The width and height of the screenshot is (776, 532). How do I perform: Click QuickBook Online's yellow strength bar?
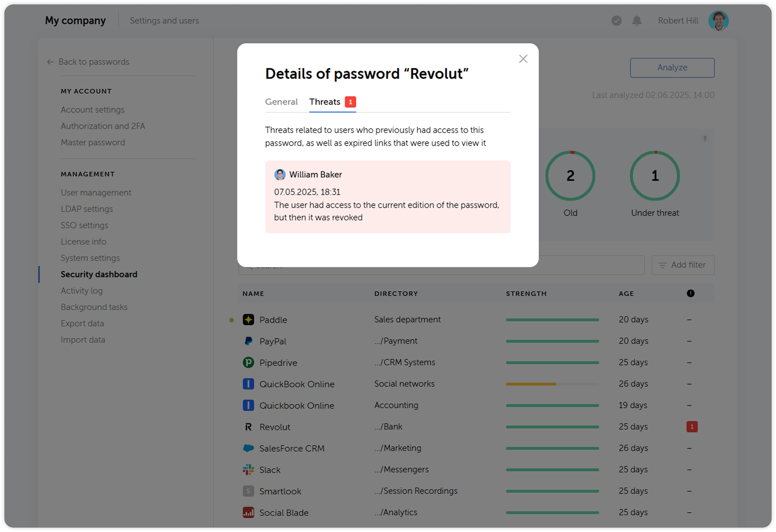pos(531,384)
